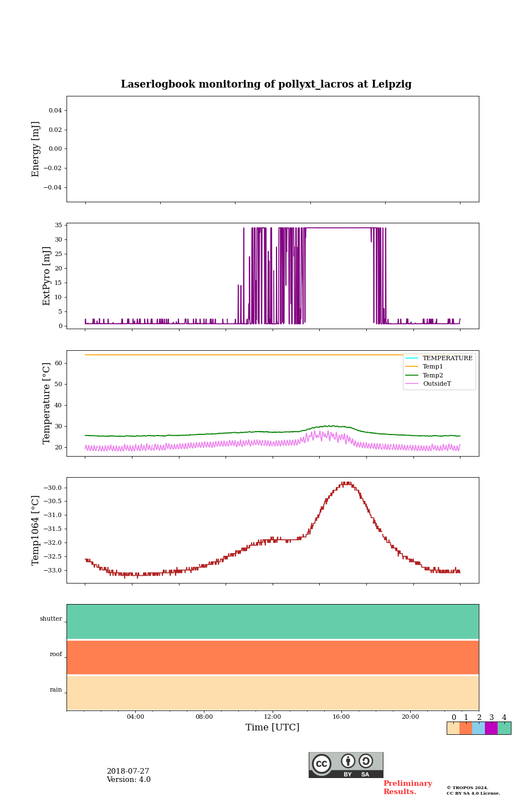Click the date 2018-07-27 text
The image size is (532, 798).
click(128, 771)
